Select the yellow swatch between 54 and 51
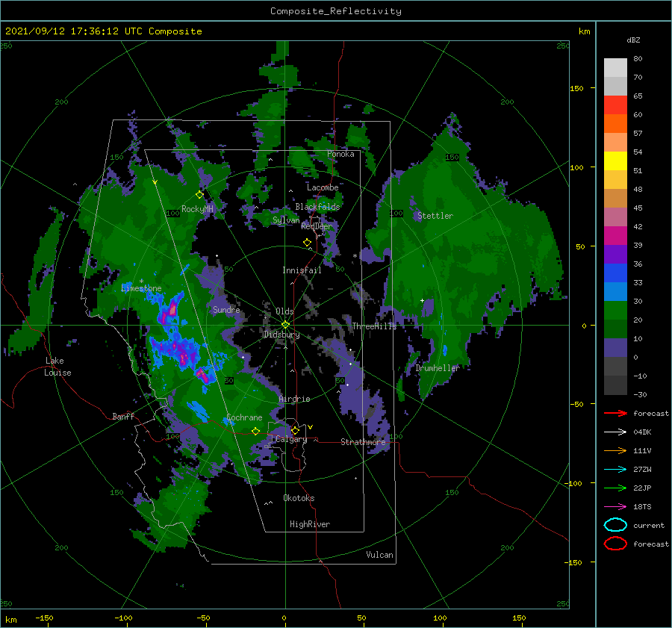This screenshot has width=672, height=628. (615, 161)
